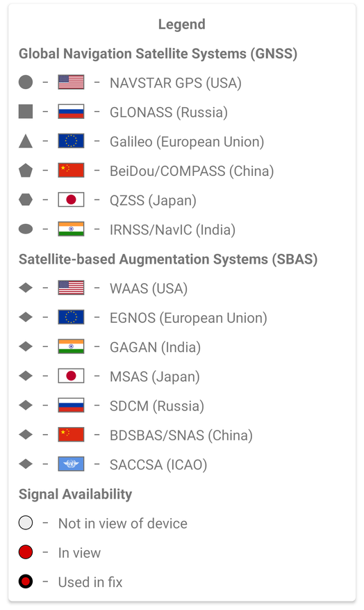364x610 pixels.
Task: Select the hexagon shape icon for QZSS
Action: tap(26, 200)
